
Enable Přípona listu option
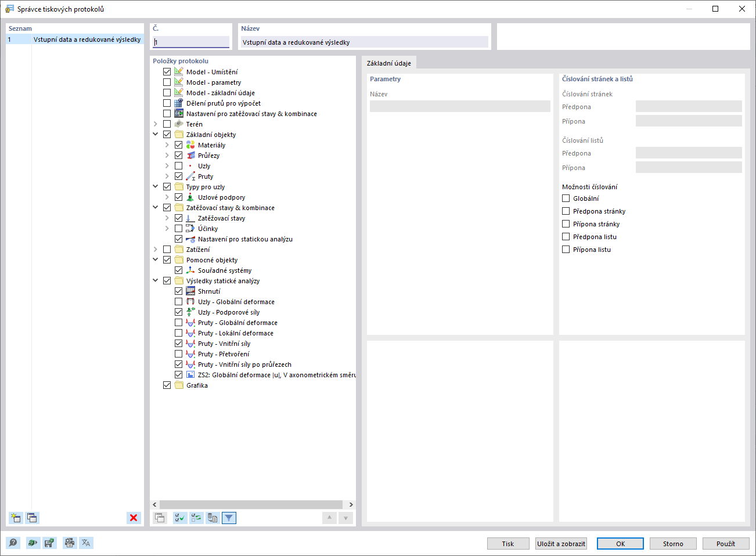coord(566,250)
